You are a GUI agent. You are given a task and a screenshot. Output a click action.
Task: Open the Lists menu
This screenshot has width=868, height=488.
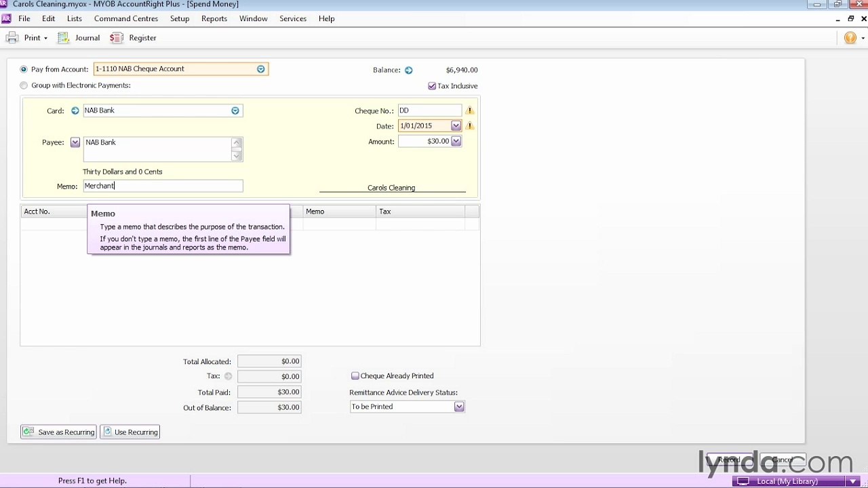click(75, 18)
